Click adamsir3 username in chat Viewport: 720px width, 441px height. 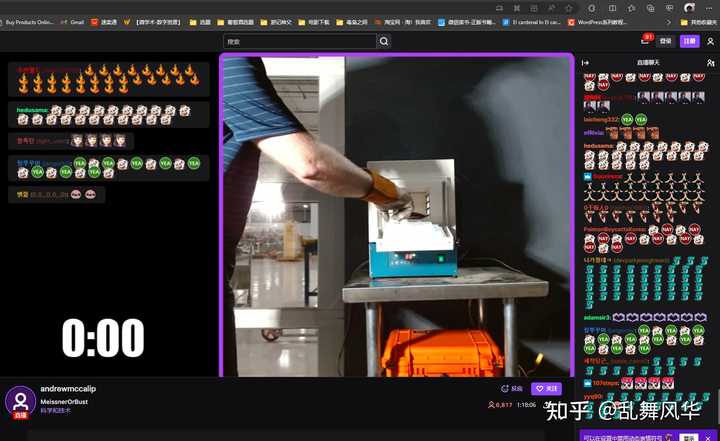coord(596,317)
